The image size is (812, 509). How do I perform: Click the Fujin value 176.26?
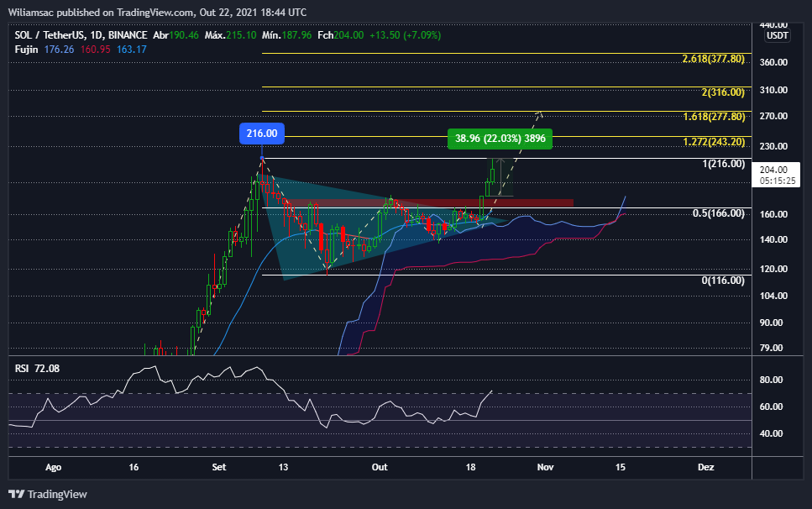click(59, 50)
